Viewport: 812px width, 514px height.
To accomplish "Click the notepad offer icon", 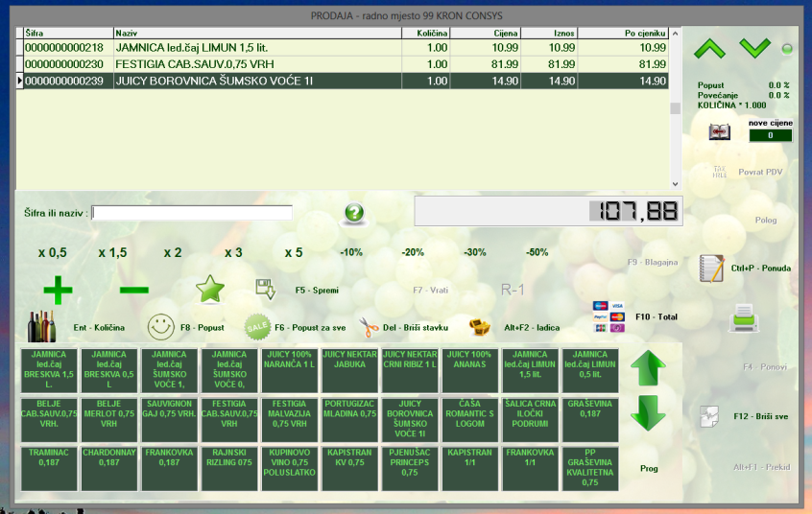I will coord(711,269).
